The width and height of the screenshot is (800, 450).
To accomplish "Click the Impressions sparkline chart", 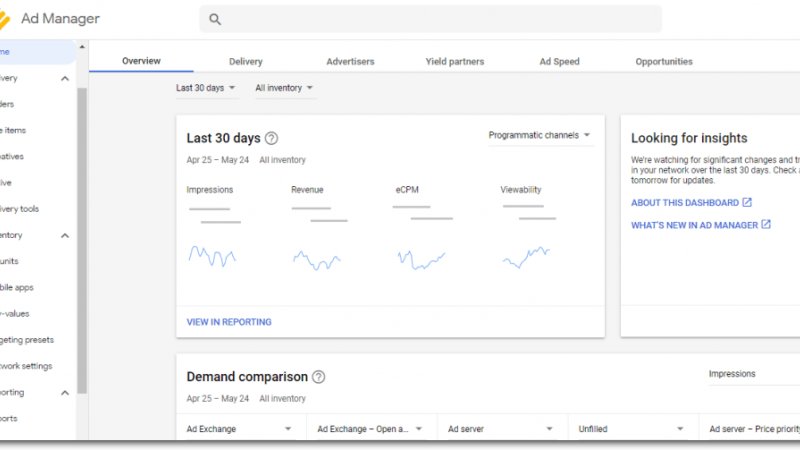I will (x=212, y=257).
